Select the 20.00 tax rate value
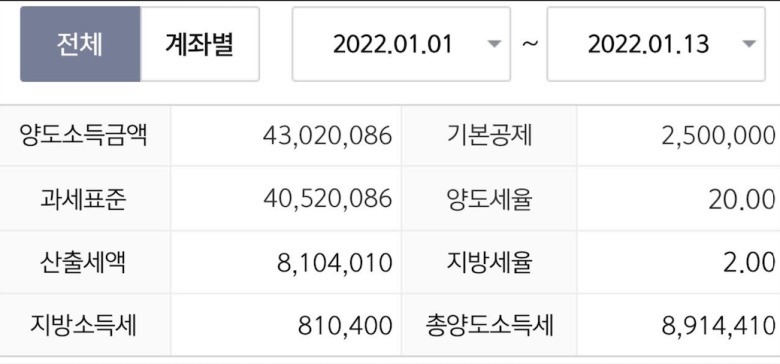This screenshot has height=364, width=780. [x=742, y=200]
